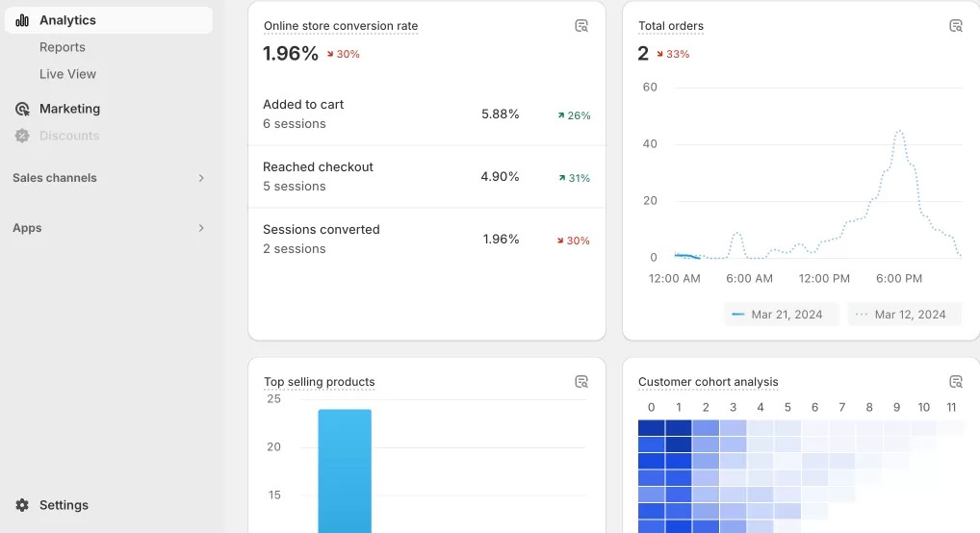Click 6:00 AM axis label
This screenshot has height=533, width=980.
tap(749, 279)
